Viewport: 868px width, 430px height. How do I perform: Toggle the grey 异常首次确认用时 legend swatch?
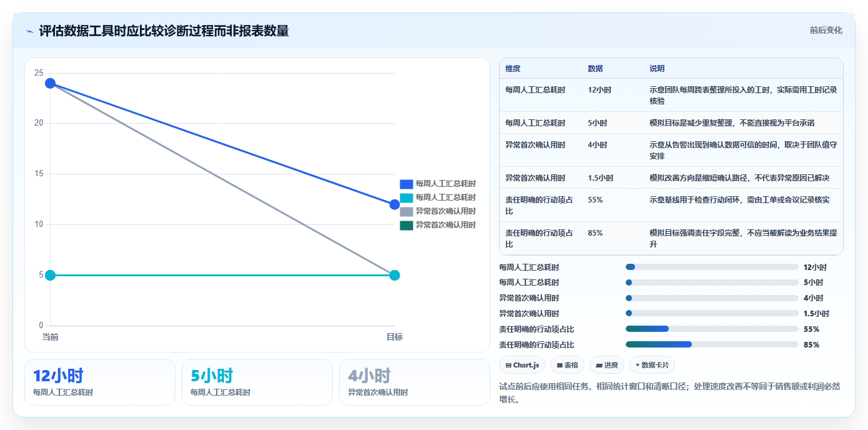pyautogui.click(x=407, y=211)
